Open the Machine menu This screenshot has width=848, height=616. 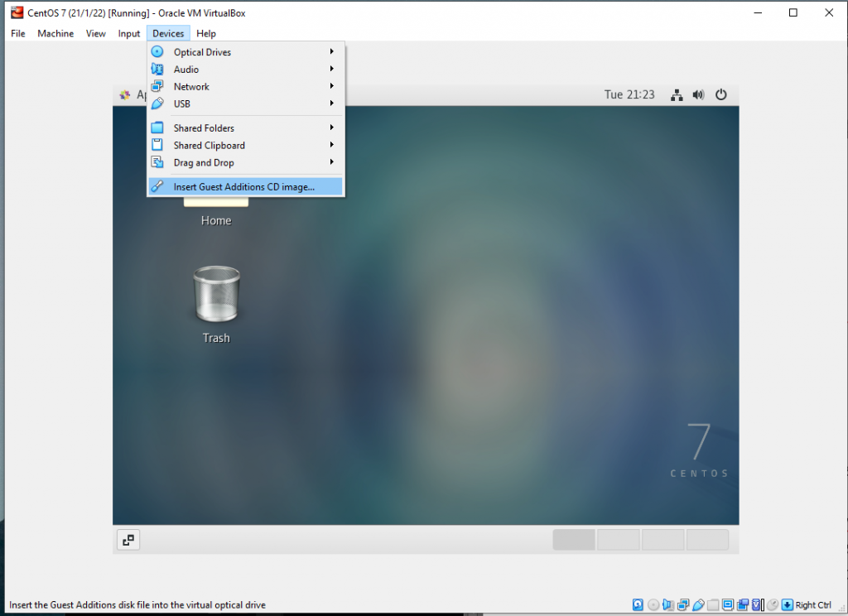pyautogui.click(x=55, y=33)
